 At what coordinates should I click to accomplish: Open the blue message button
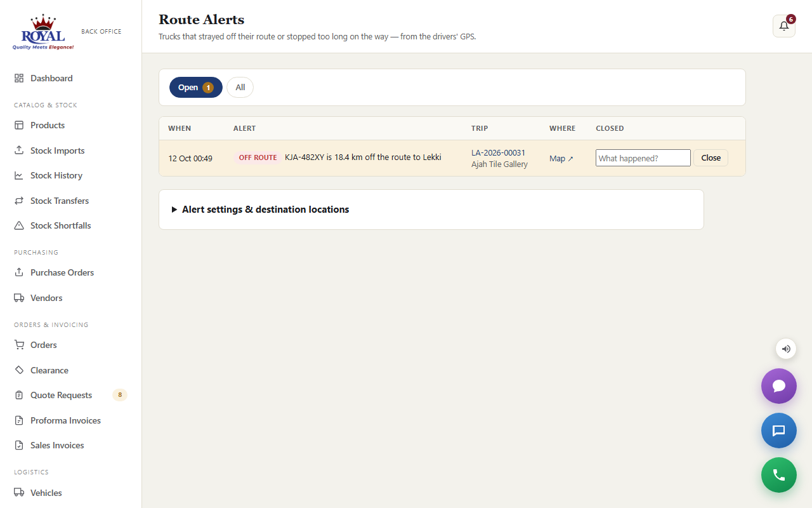click(779, 431)
